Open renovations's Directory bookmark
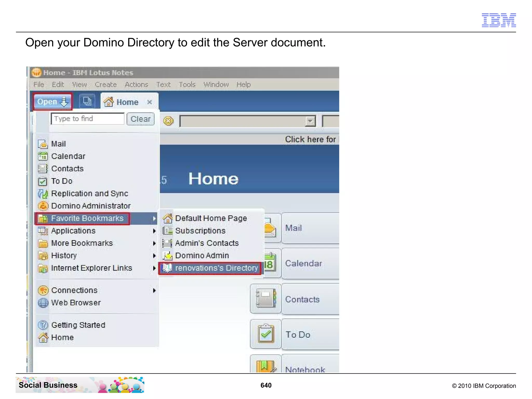This screenshot has width=532, height=399. [x=210, y=268]
